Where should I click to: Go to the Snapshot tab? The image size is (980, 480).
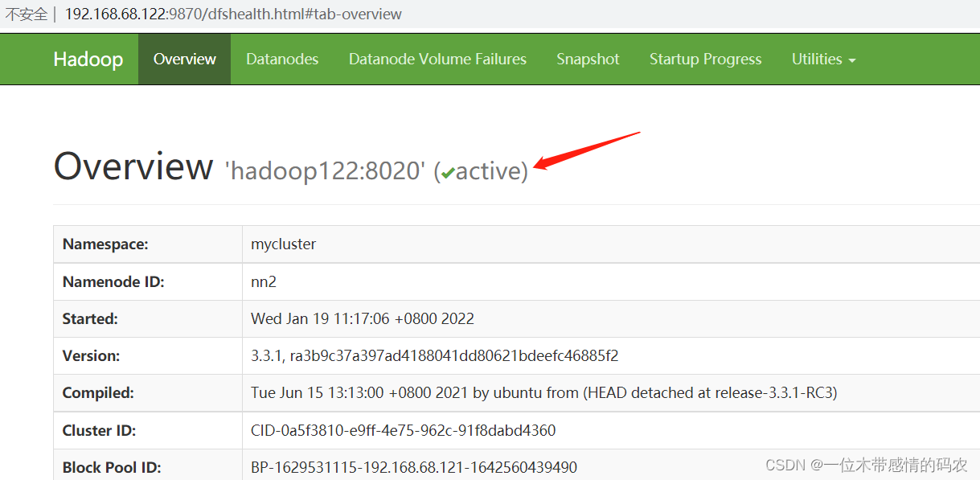click(x=588, y=59)
